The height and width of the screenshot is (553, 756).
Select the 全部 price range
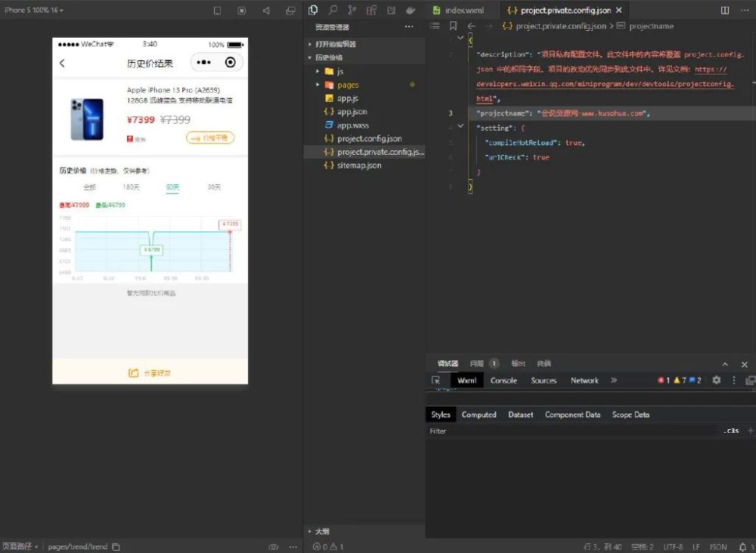pos(90,187)
